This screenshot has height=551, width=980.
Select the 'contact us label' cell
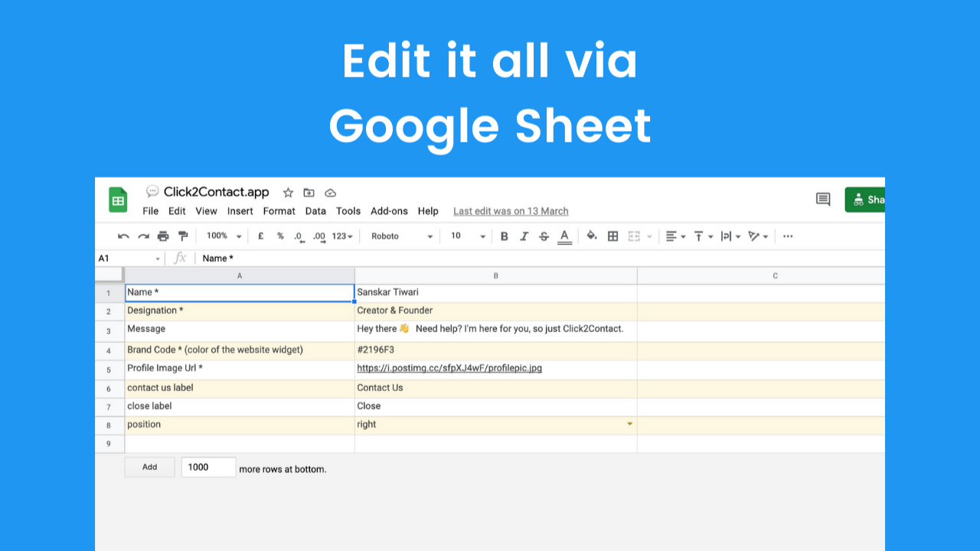click(240, 388)
